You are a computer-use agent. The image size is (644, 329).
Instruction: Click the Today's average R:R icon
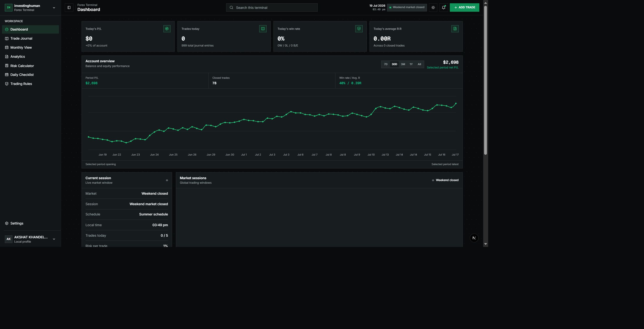[x=455, y=29]
